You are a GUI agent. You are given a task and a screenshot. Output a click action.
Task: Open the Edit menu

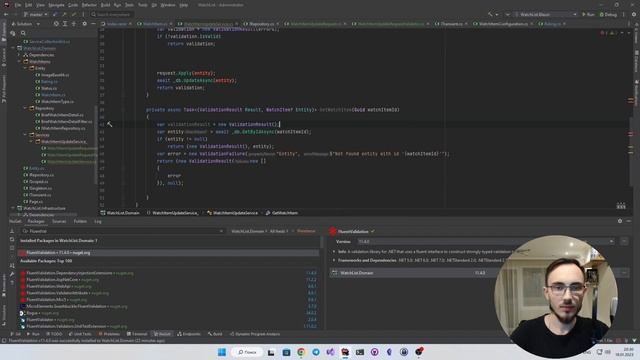point(29,5)
